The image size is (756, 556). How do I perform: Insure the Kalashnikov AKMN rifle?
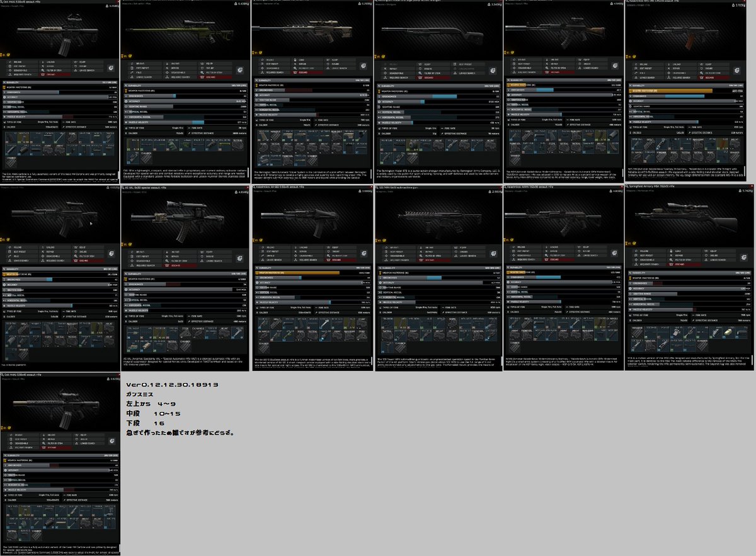[x=591, y=251]
